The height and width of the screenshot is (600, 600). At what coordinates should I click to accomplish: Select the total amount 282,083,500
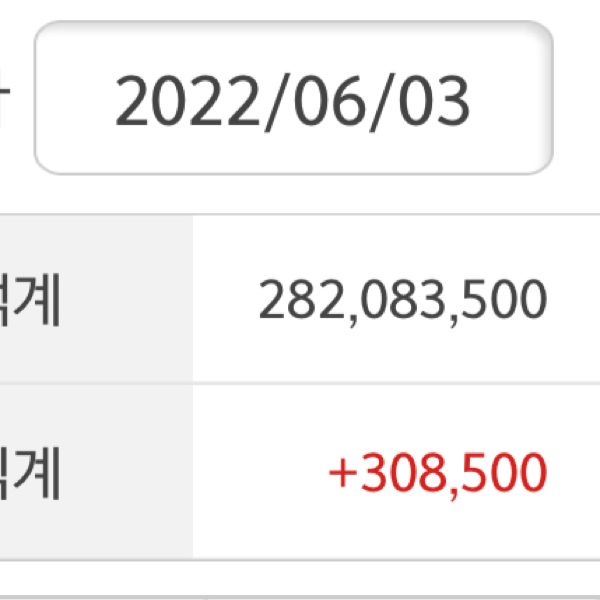402,299
